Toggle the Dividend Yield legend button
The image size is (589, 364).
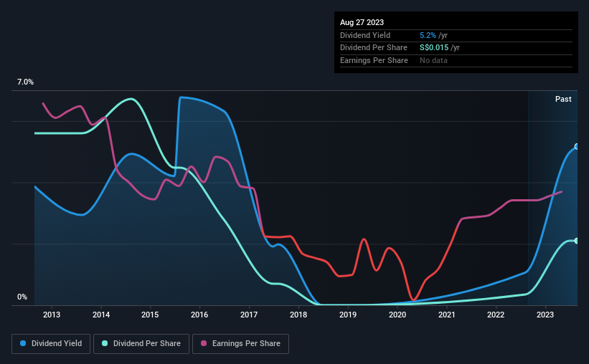pos(51,344)
